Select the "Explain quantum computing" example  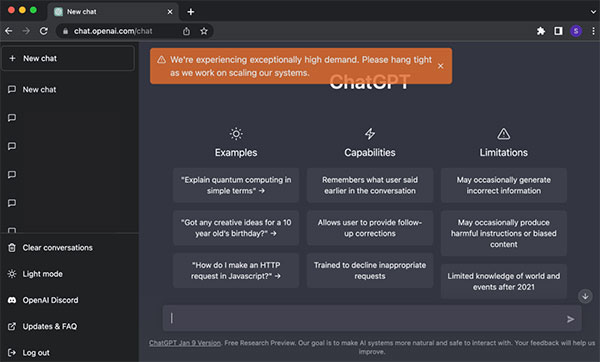coord(236,185)
